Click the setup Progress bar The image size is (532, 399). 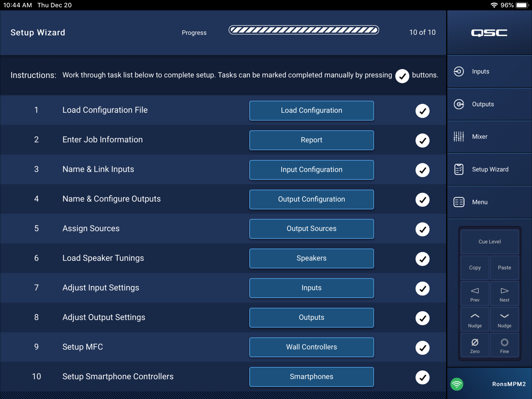304,30
